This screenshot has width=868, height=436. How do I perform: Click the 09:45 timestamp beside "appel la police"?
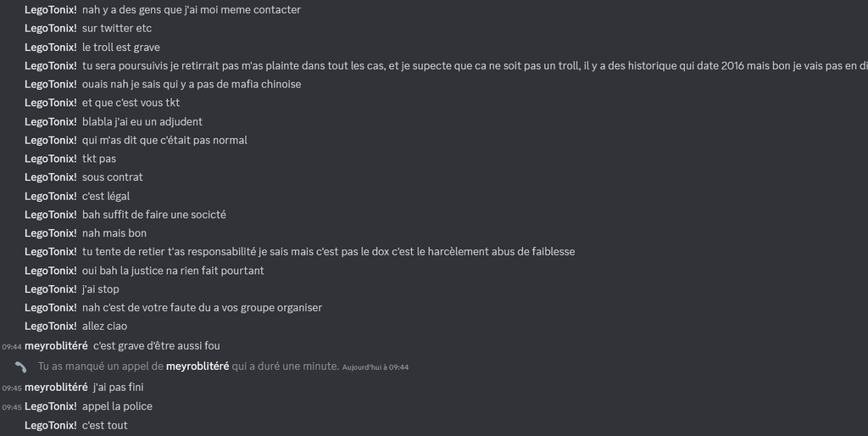(10, 407)
